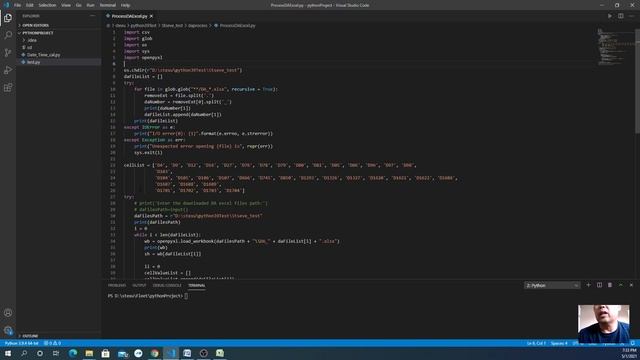The height and width of the screenshot is (360, 640).
Task: Close the terminal panel
Action: [x=631, y=285]
